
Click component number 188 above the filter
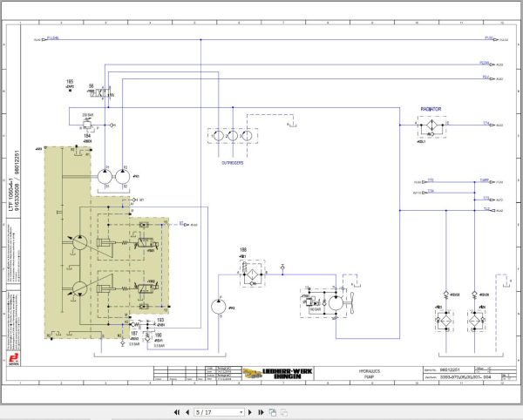[243, 250]
